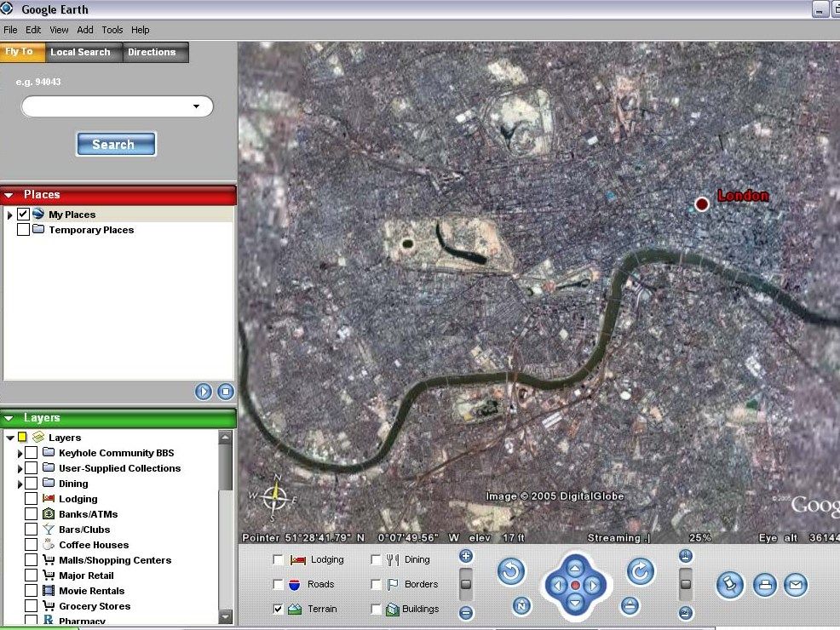Stop the tour in the Places panel
Screen dimensions: 840x630
[x=225, y=391]
